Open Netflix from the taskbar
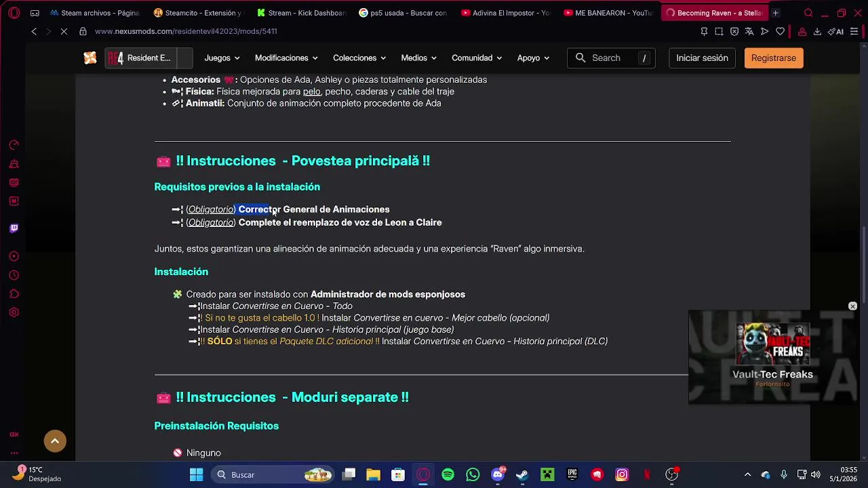The image size is (868, 488). (x=647, y=474)
